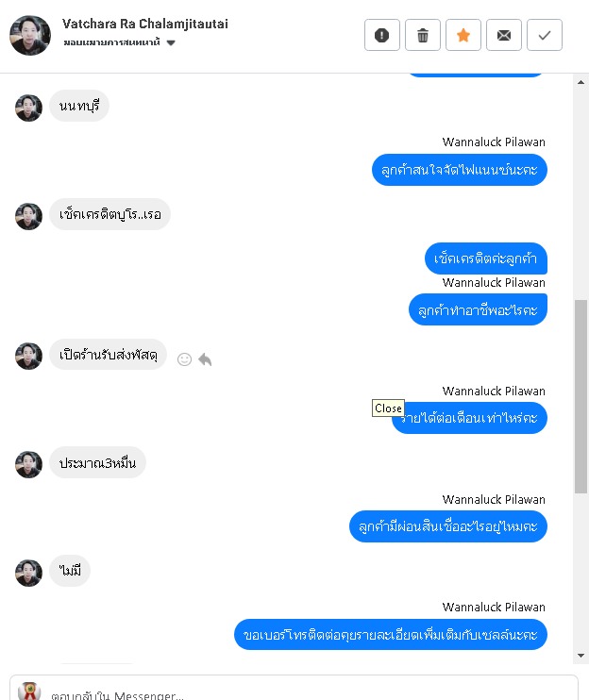Mark conversation unread with envelope icon
589x700 pixels.
coord(504,35)
